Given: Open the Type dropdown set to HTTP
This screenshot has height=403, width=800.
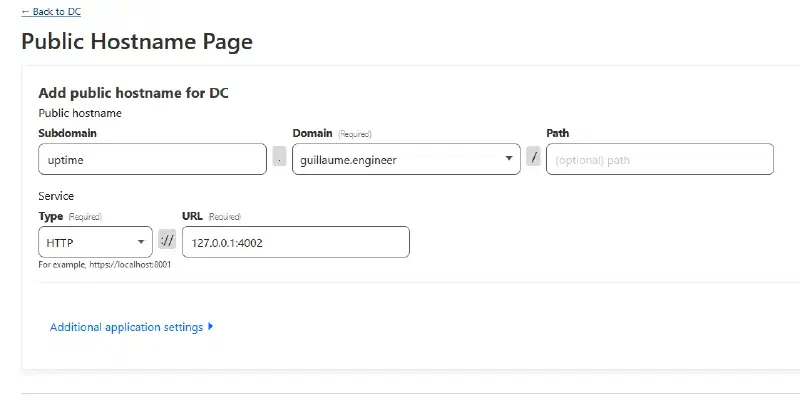Looking at the screenshot, I should point(95,242).
